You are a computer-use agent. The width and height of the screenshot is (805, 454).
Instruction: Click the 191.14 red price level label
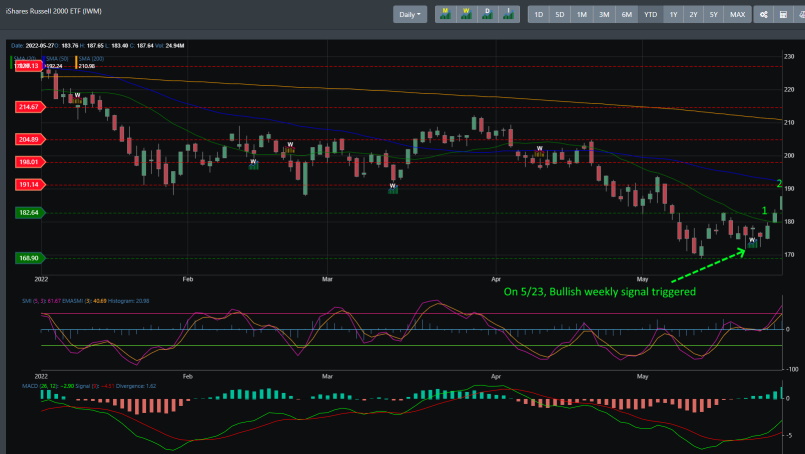click(30, 184)
